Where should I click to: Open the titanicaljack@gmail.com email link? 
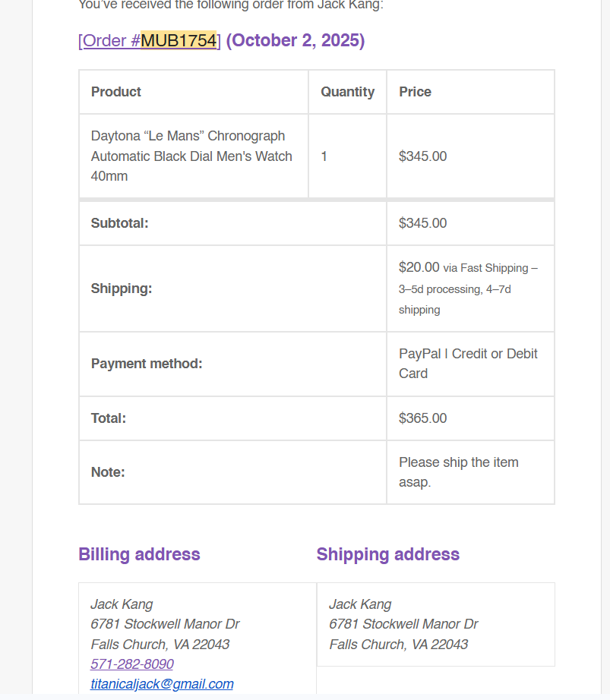[162, 684]
